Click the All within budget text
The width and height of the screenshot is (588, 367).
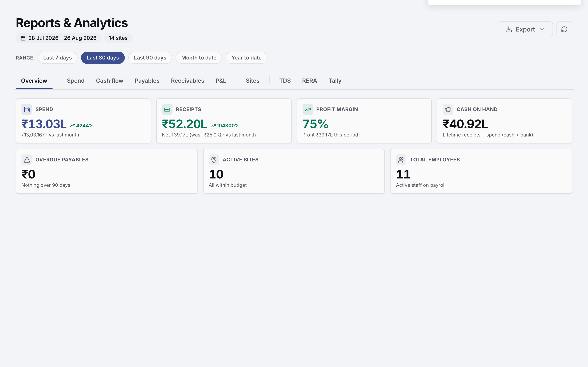pos(228,185)
